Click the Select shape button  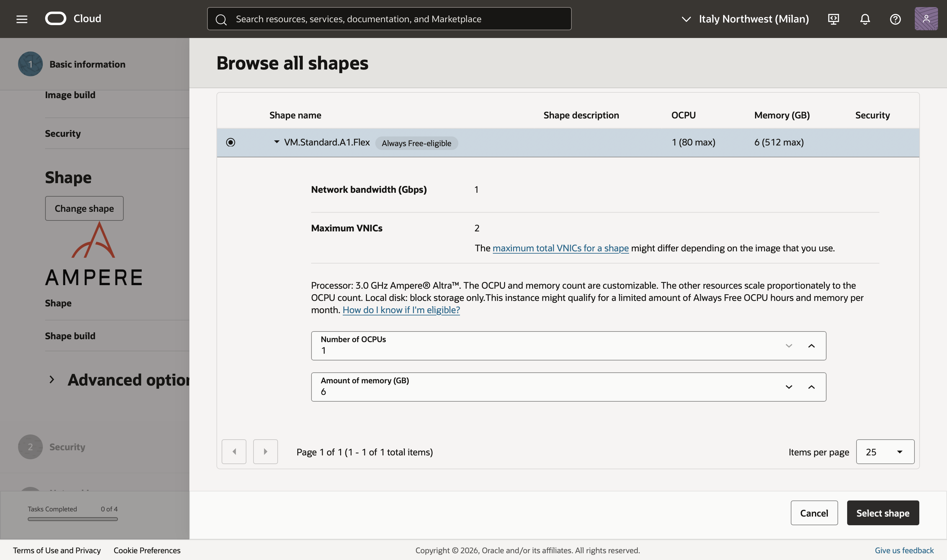pyautogui.click(x=883, y=513)
